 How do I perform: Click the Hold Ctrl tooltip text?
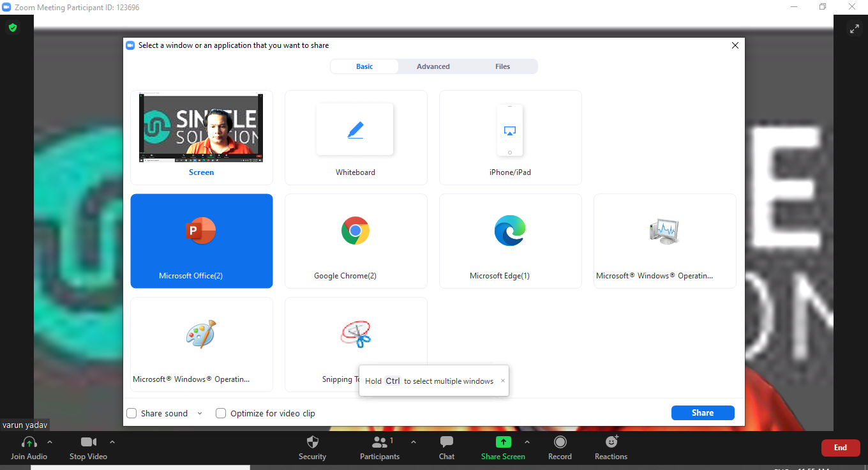pyautogui.click(x=429, y=381)
